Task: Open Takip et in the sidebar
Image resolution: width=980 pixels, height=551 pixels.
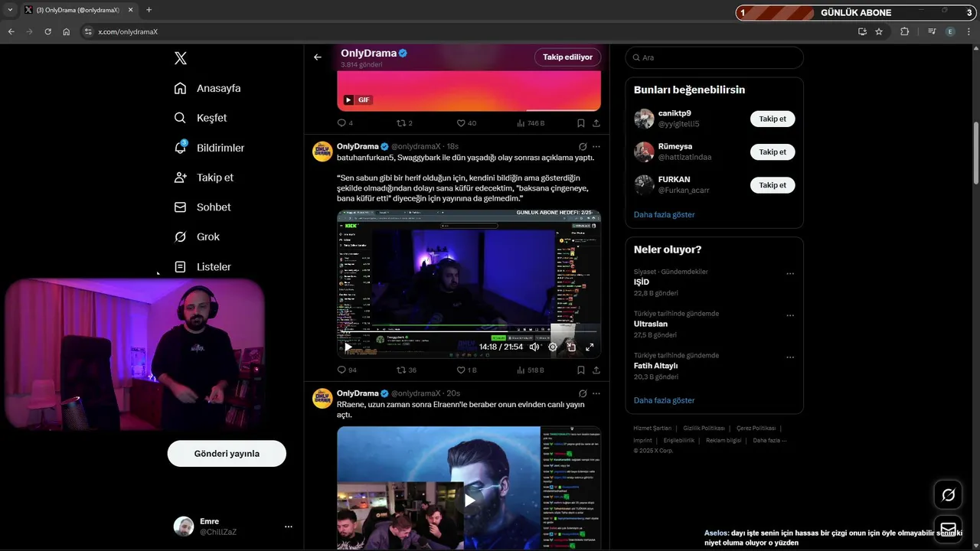Action: tap(204, 178)
